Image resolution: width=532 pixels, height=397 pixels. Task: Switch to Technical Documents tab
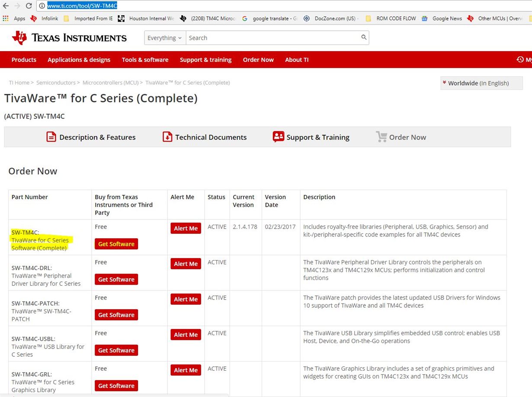[x=205, y=137]
